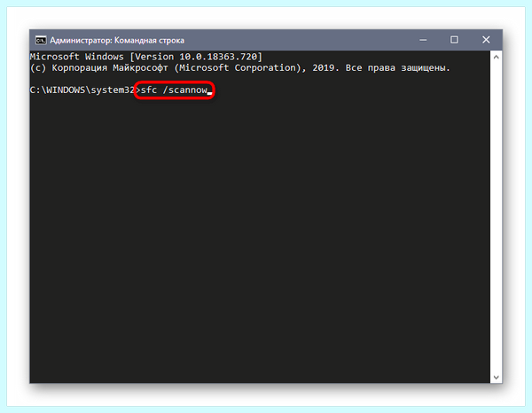Click the 'Microsoft Windows [Version 10.0.18363.720]' line
The height and width of the screenshot is (413, 532).
pyautogui.click(x=146, y=57)
